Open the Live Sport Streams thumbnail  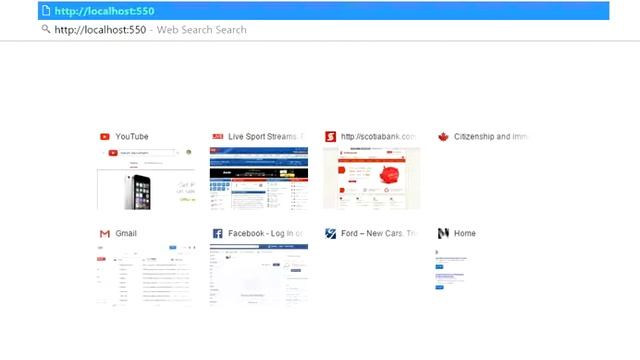[259, 178]
